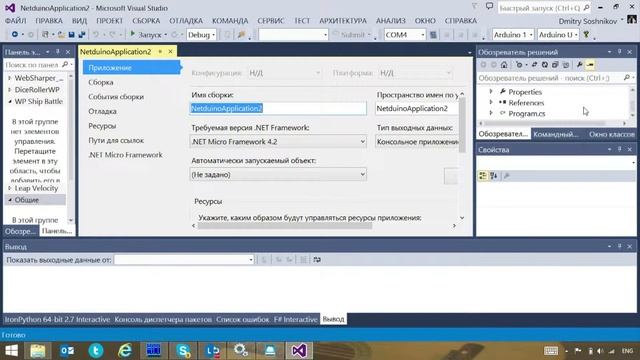Click the default namespace input field
Viewport: 640px width, 360px height.
coord(417,108)
